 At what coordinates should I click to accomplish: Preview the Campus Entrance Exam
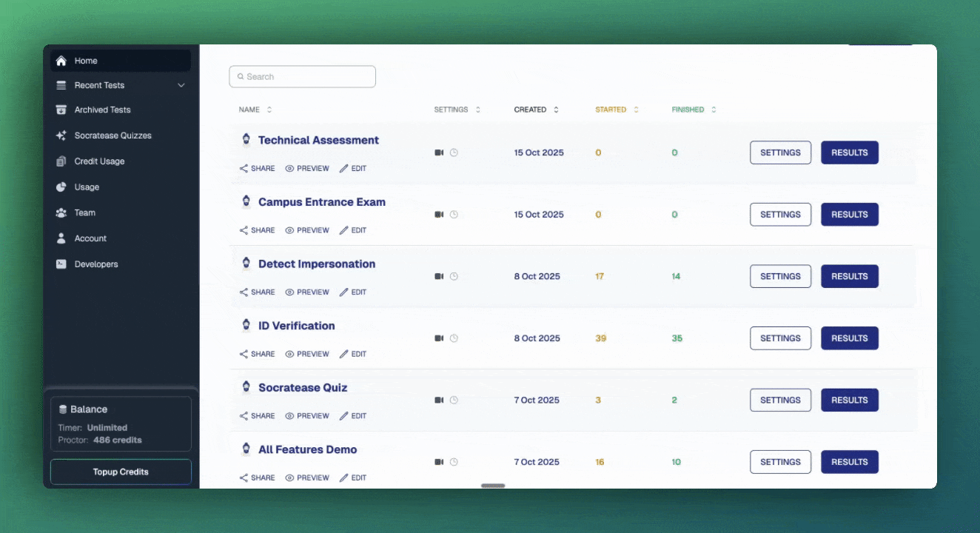click(x=307, y=230)
